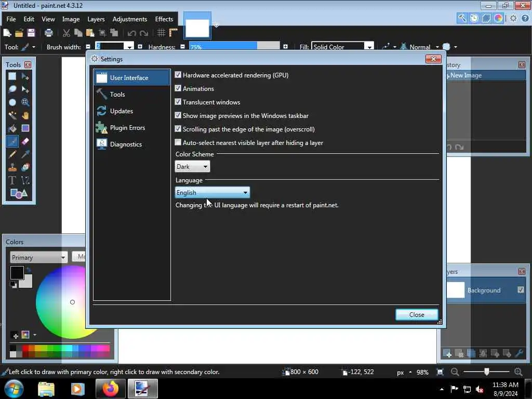Image resolution: width=532 pixels, height=399 pixels.
Task: Open the File menu
Action: click(11, 19)
